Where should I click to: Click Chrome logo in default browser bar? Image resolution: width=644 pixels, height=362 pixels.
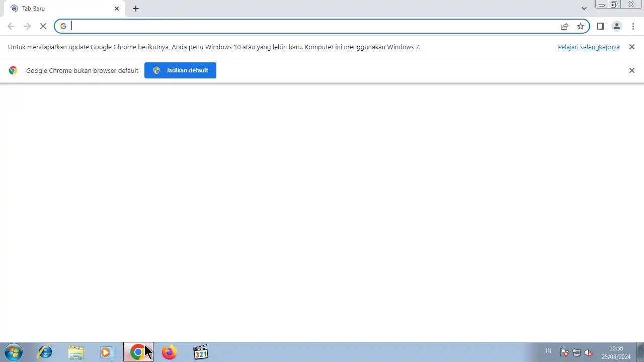coord(13,70)
